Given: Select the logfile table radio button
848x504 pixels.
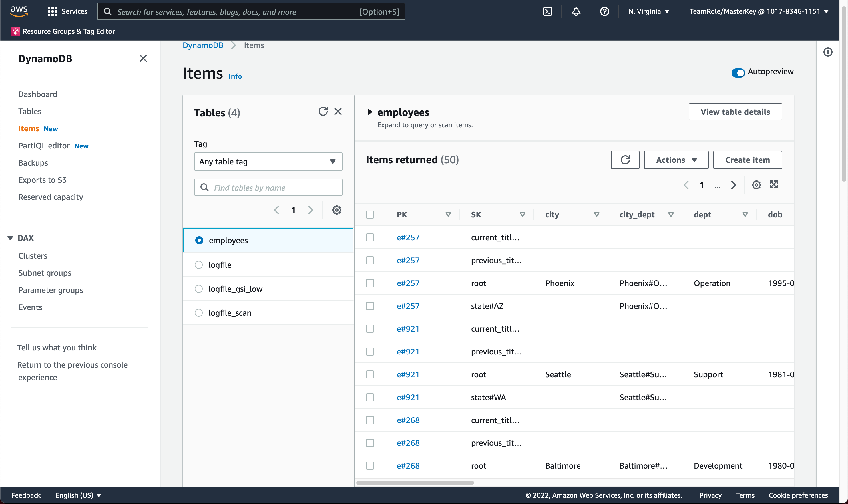Looking at the screenshot, I should 199,265.
